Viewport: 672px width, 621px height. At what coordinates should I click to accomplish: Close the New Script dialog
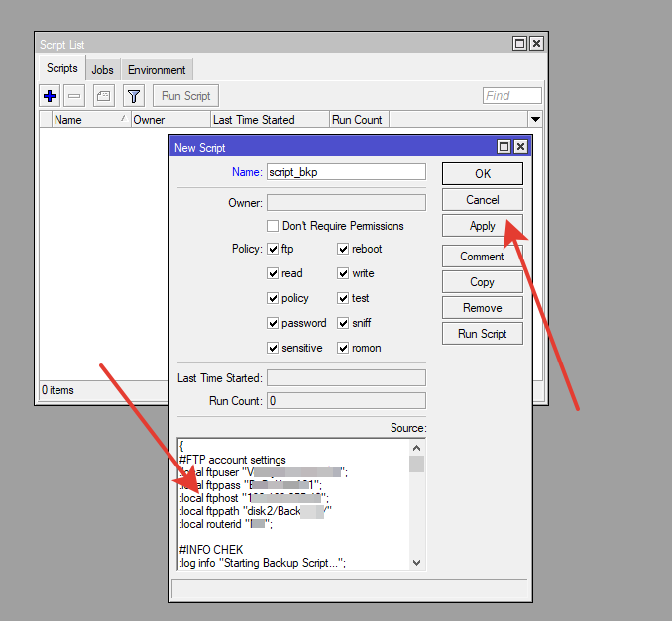520,147
